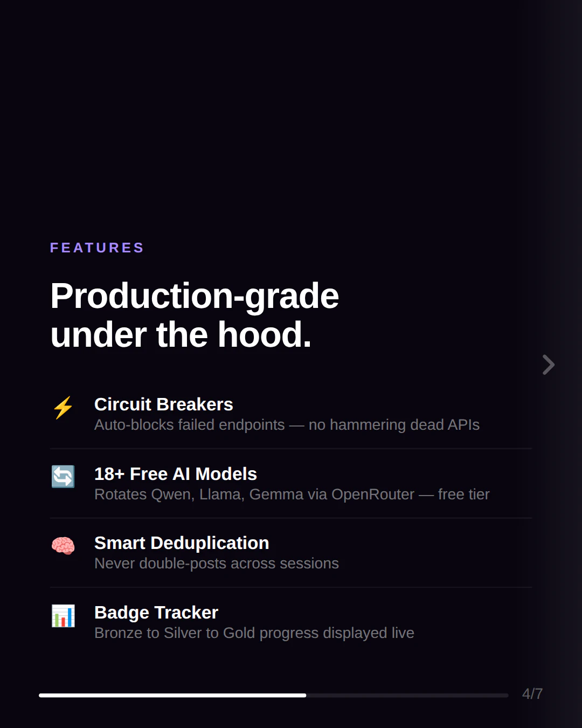582x728 pixels.
Task: Click the bar chart icon for Badge Tracker
Action: coord(63,615)
